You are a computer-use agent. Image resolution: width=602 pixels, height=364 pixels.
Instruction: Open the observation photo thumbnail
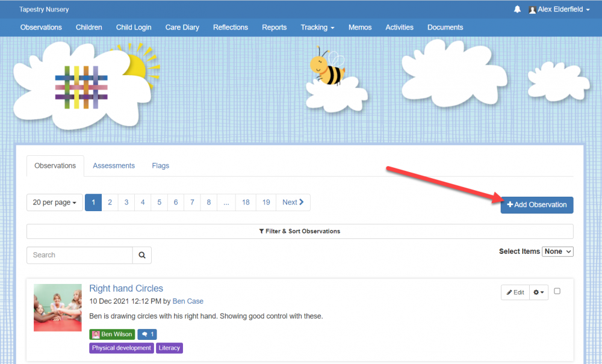(x=58, y=307)
